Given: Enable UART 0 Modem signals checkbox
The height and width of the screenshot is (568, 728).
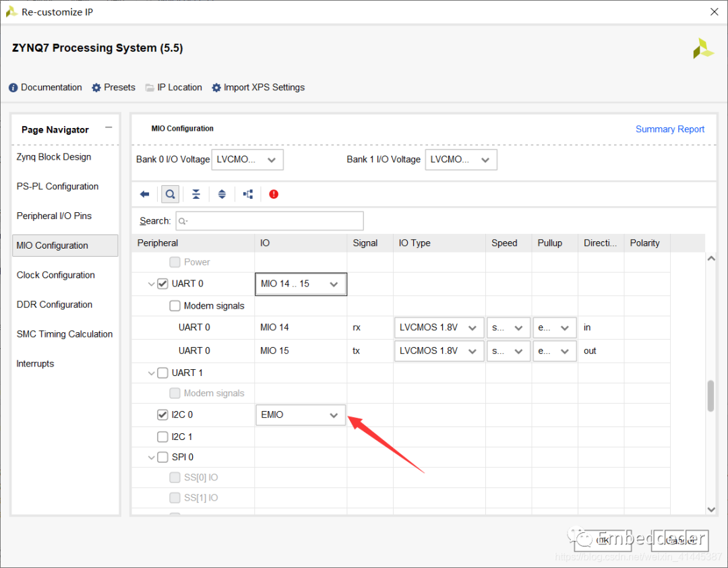Looking at the screenshot, I should coord(175,306).
